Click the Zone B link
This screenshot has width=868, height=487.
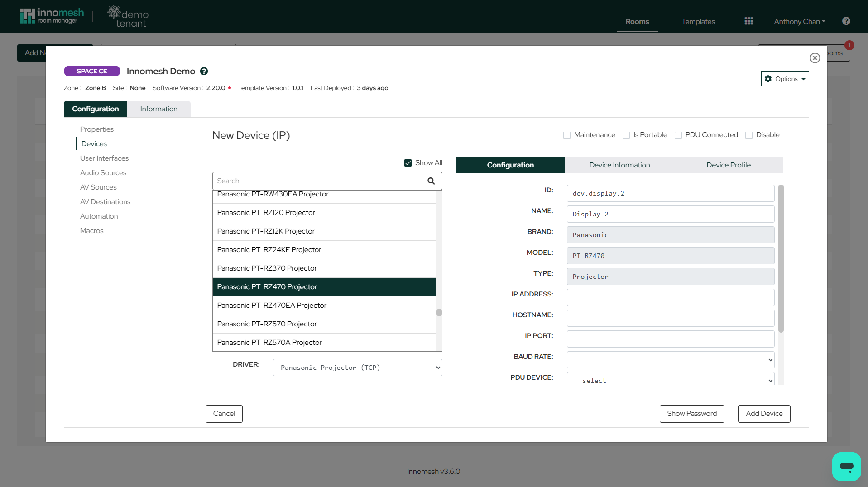(x=95, y=88)
